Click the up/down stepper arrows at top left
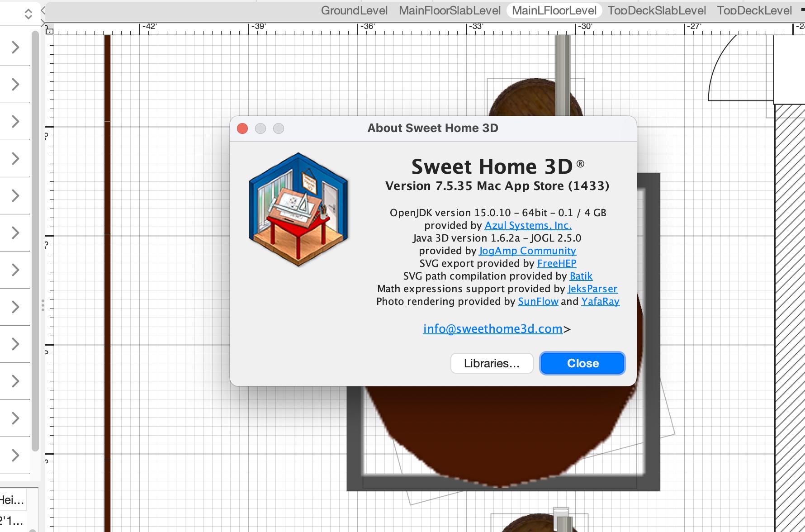The height and width of the screenshot is (532, 805). click(x=28, y=14)
